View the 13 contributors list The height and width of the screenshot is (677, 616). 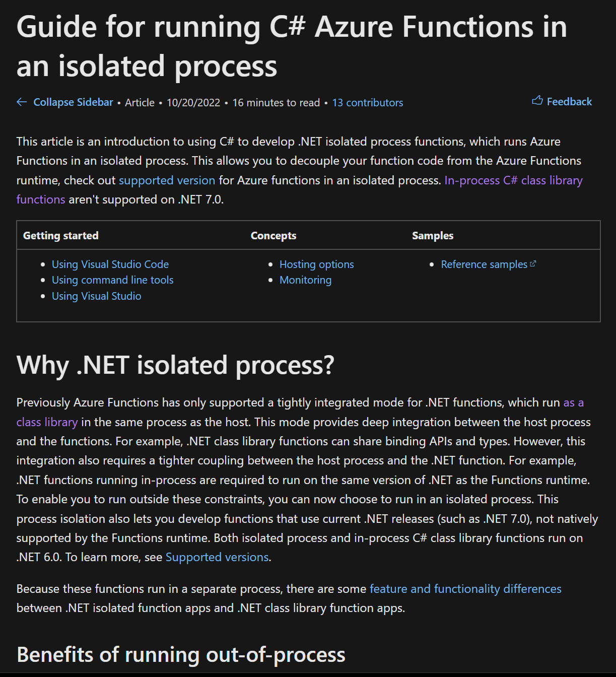click(367, 102)
